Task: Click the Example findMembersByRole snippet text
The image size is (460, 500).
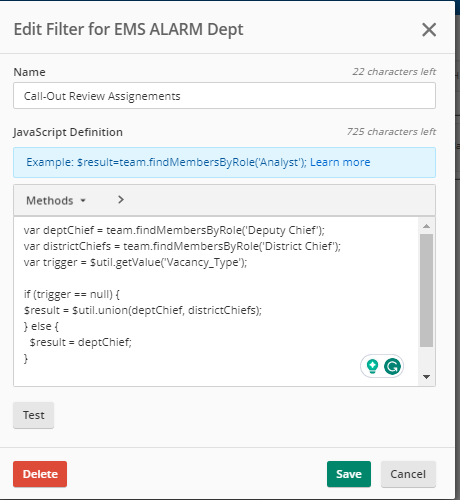Action: click(x=166, y=162)
